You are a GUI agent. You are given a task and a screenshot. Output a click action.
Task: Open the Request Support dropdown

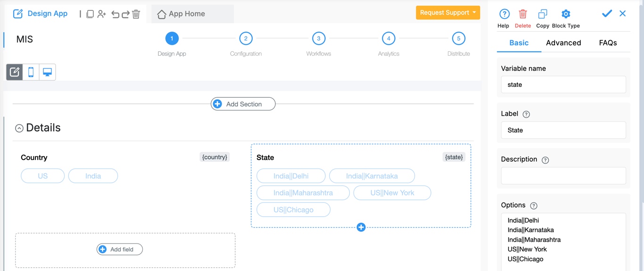[x=448, y=13]
